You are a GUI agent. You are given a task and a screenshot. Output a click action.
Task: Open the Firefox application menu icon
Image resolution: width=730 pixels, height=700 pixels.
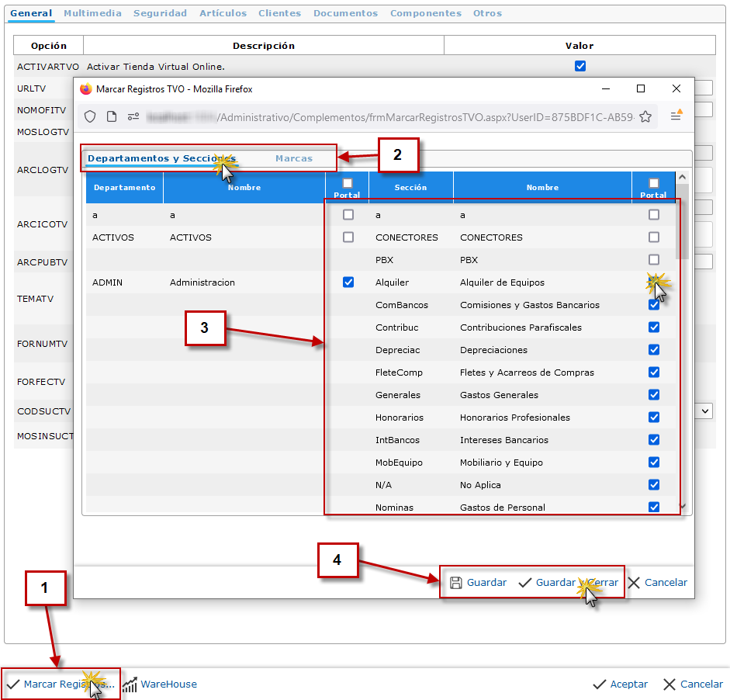(x=676, y=116)
